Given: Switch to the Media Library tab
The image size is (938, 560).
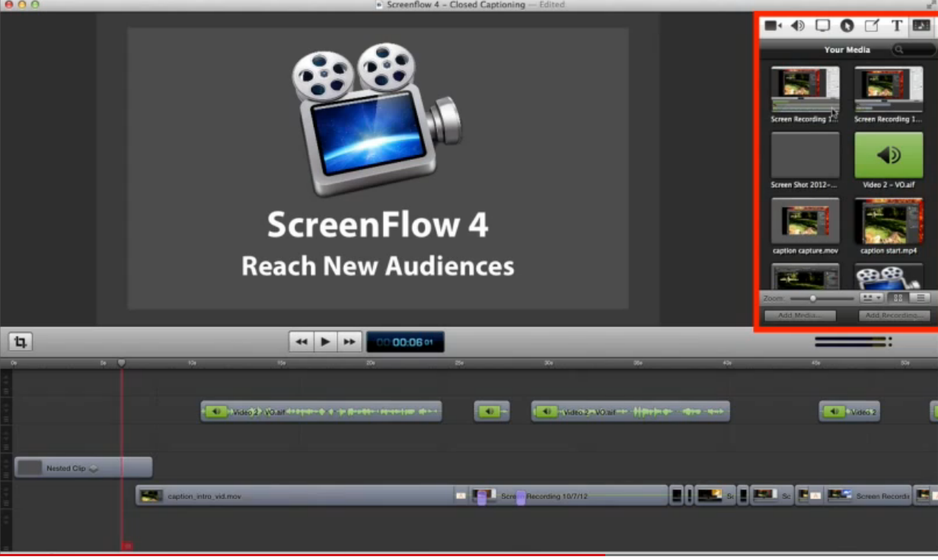Looking at the screenshot, I should [x=920, y=26].
